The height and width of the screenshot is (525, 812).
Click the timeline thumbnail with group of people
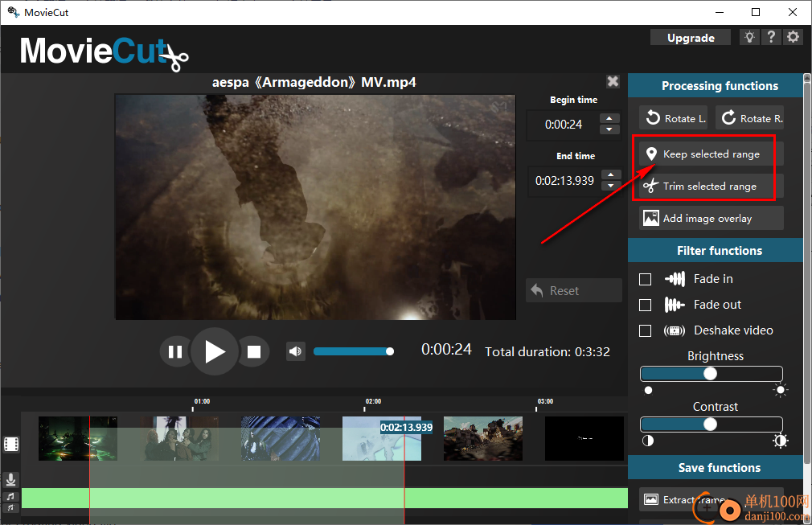click(179, 438)
